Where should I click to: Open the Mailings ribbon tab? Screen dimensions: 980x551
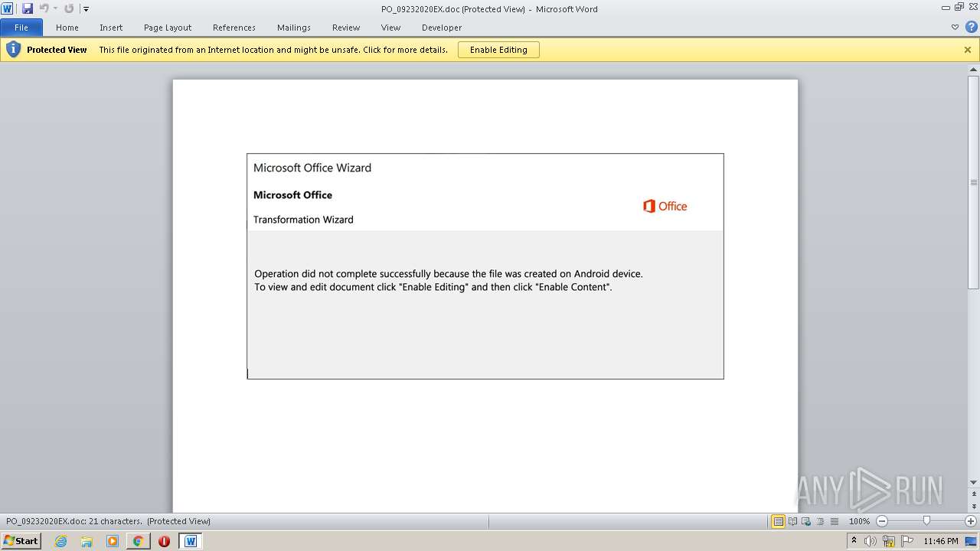(294, 28)
